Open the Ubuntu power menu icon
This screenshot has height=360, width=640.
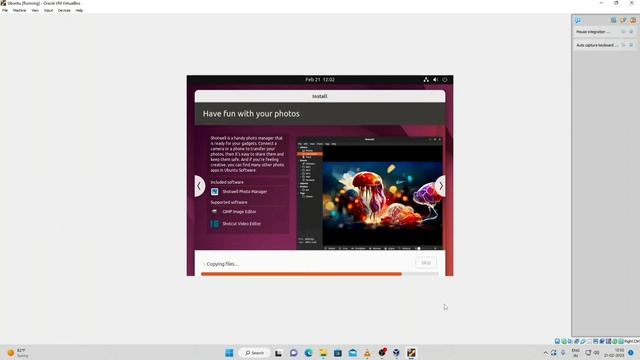[445, 80]
